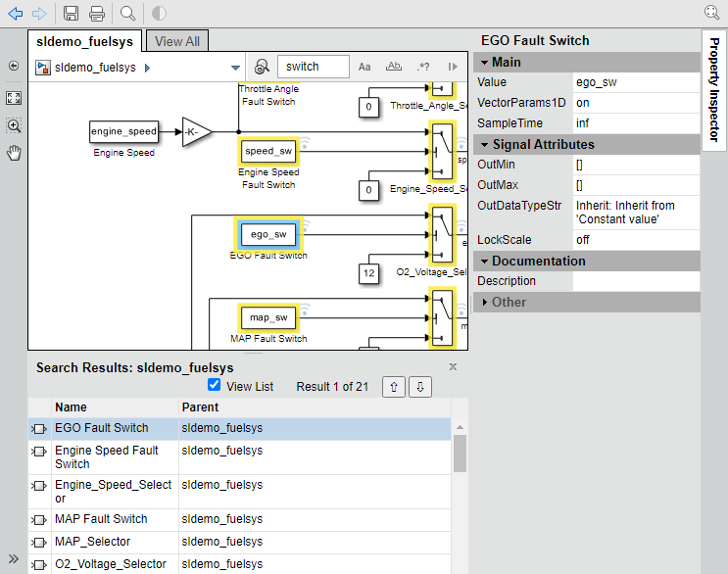Close the Search Results panel
The width and height of the screenshot is (728, 574).
click(x=453, y=366)
